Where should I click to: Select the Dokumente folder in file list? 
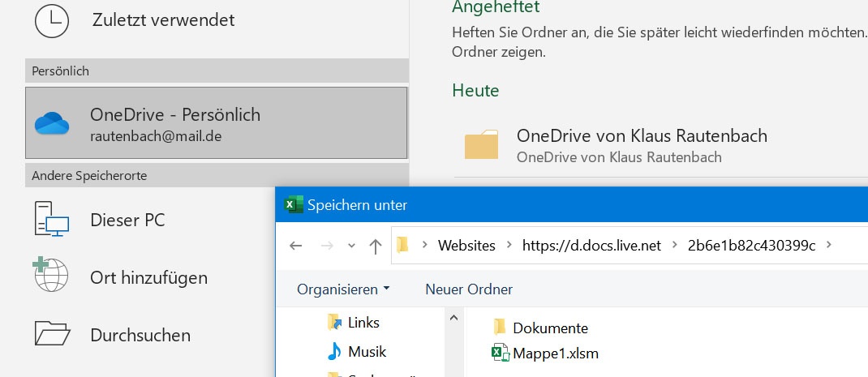click(x=550, y=328)
